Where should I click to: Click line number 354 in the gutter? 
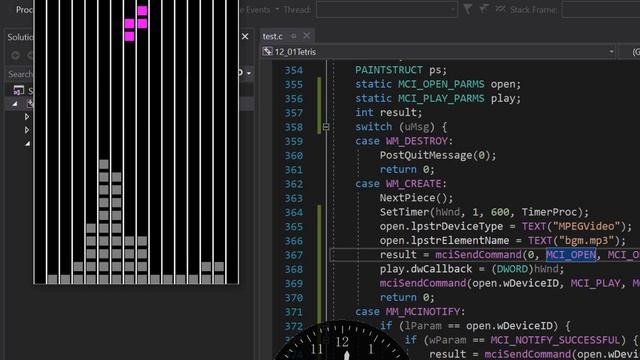[294, 70]
